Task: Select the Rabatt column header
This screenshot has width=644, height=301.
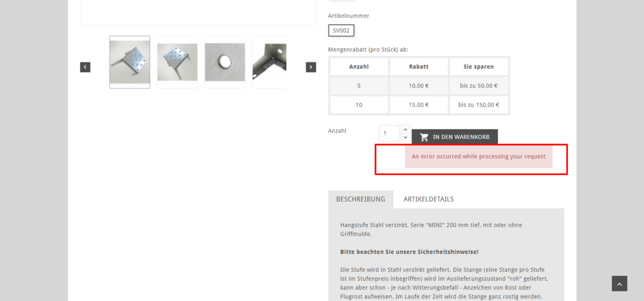Action: click(419, 66)
